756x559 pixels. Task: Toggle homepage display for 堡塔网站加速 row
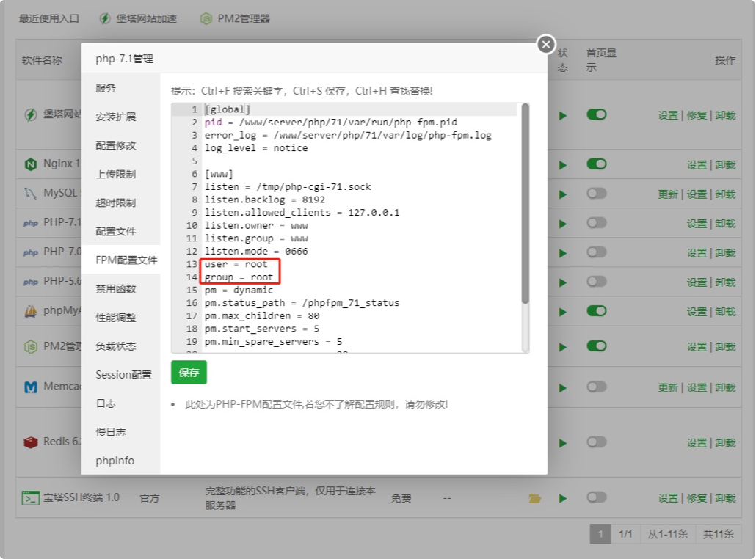(x=597, y=114)
